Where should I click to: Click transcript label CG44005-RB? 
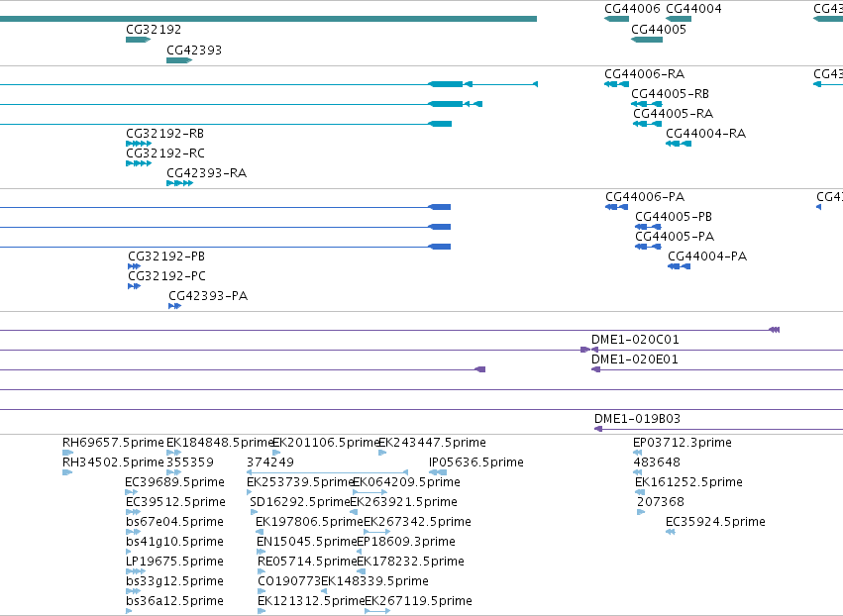tap(670, 94)
